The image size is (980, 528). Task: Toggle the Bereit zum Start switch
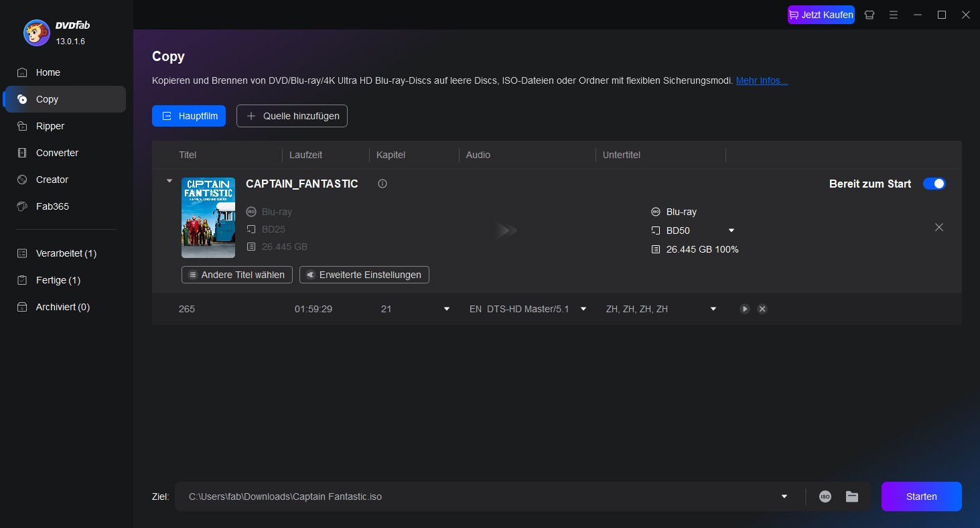tap(934, 184)
